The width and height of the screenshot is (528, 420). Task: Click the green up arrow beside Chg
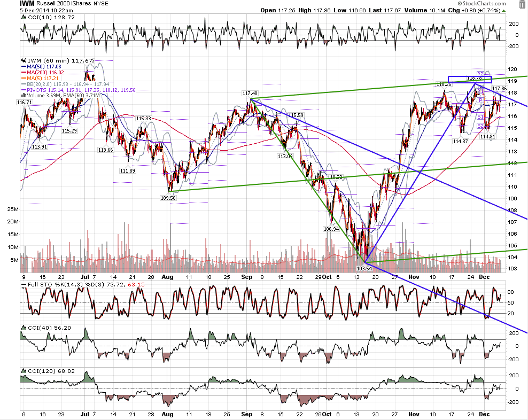pos(504,11)
